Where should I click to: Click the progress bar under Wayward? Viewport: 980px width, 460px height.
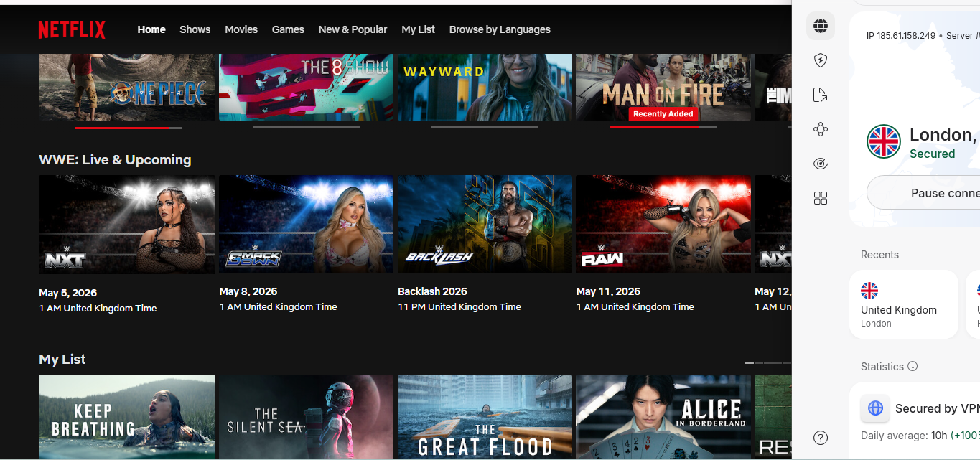pos(485,127)
